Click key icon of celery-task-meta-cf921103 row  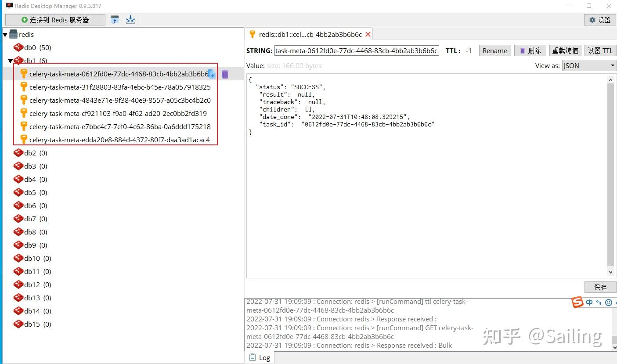24,113
